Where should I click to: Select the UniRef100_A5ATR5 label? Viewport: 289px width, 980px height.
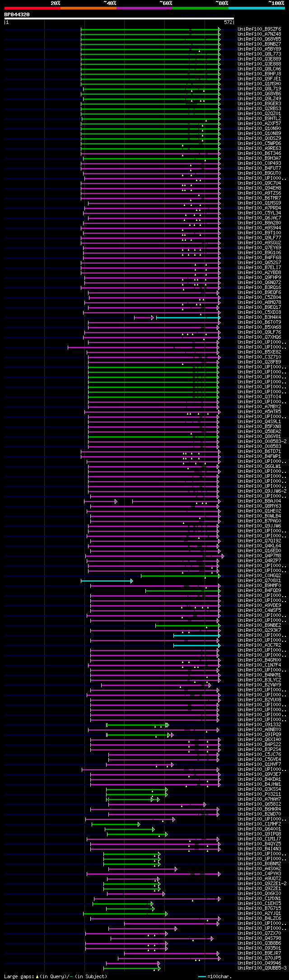coord(259,412)
